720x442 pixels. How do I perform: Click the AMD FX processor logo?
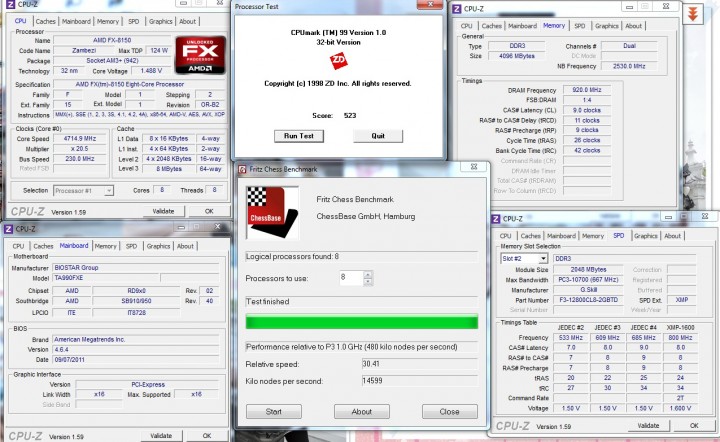point(200,55)
